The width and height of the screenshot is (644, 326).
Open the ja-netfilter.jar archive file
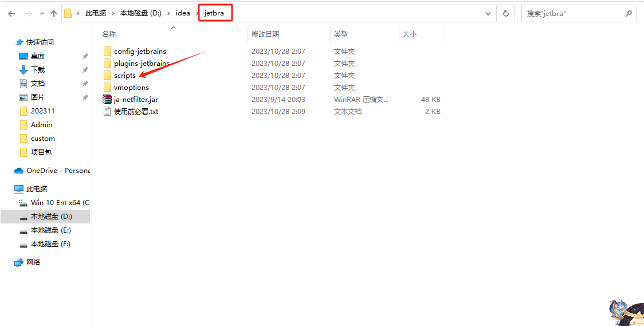(136, 100)
